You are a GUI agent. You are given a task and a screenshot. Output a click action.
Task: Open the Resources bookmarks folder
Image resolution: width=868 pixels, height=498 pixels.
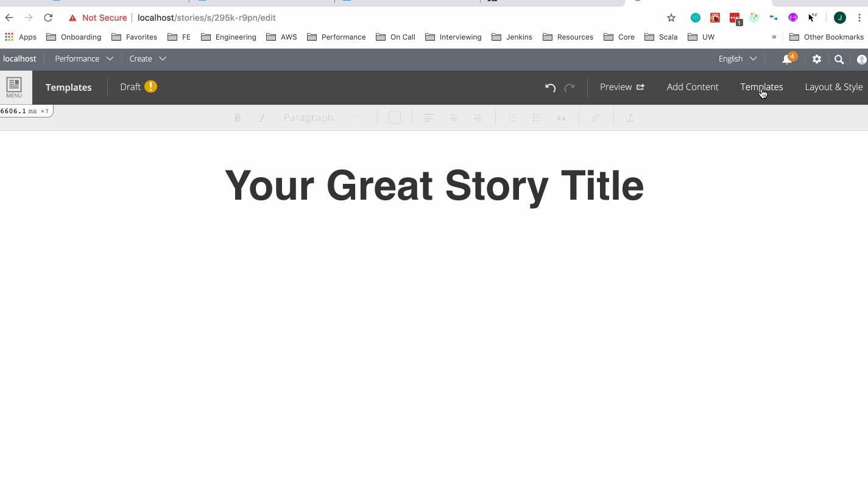point(568,37)
